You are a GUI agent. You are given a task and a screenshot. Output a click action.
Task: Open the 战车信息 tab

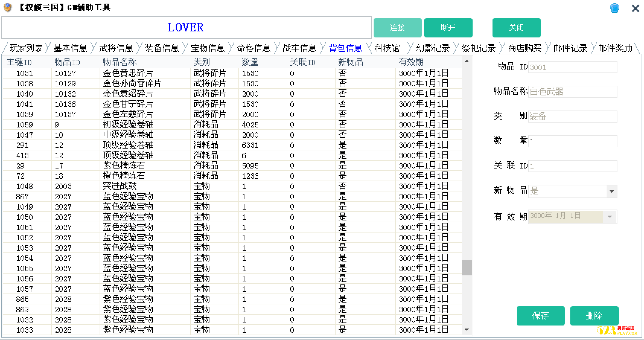click(x=299, y=48)
